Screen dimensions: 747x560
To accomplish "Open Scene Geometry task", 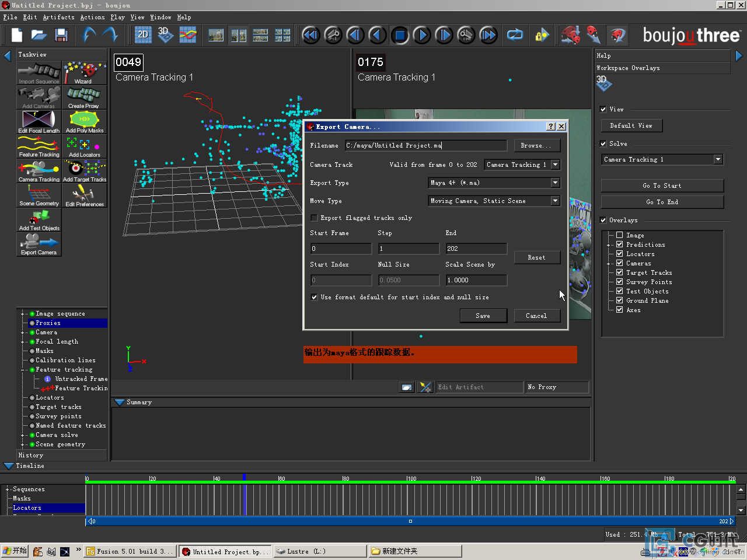I will pos(39,195).
